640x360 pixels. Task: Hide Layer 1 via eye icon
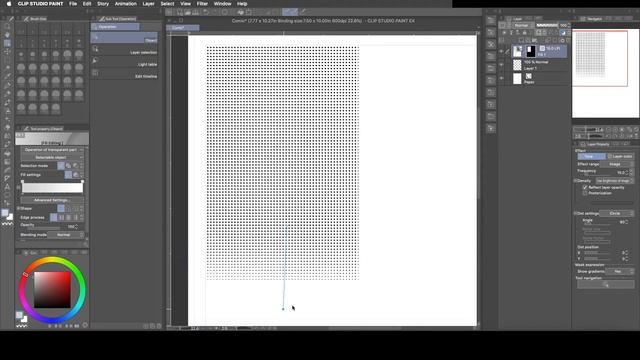[x=501, y=65]
